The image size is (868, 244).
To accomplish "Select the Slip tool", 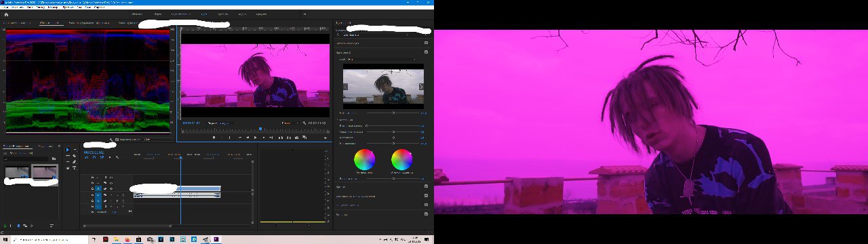I will coord(68,162).
